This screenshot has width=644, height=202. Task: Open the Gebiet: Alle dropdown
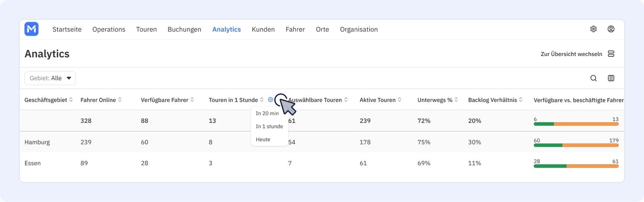(x=50, y=78)
